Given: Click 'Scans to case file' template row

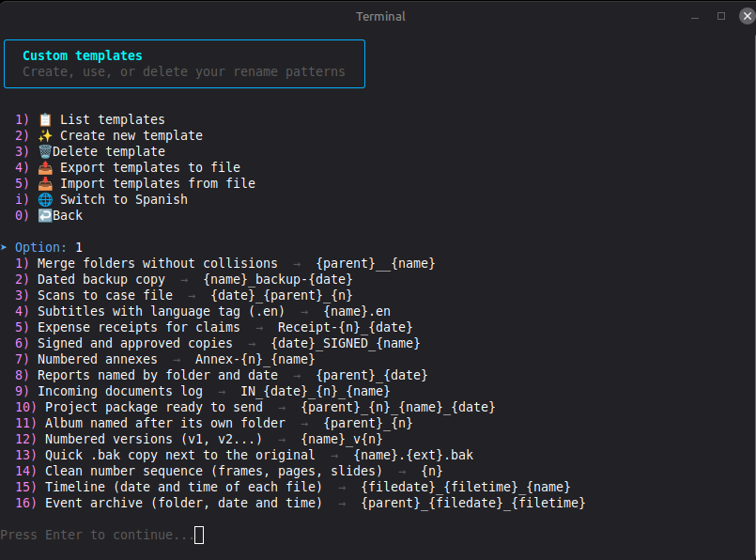Looking at the screenshot, I should pyautogui.click(x=184, y=295).
